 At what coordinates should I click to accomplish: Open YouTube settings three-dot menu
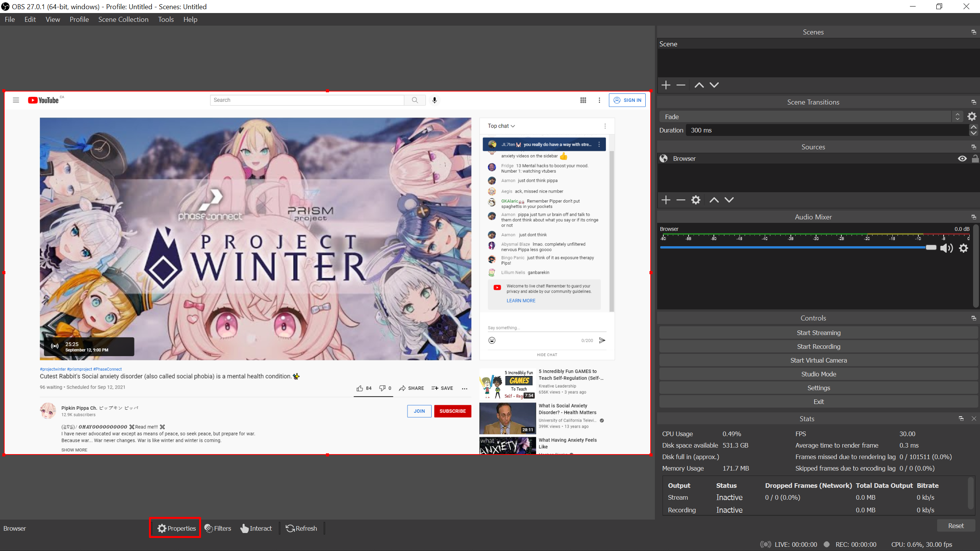599,100
